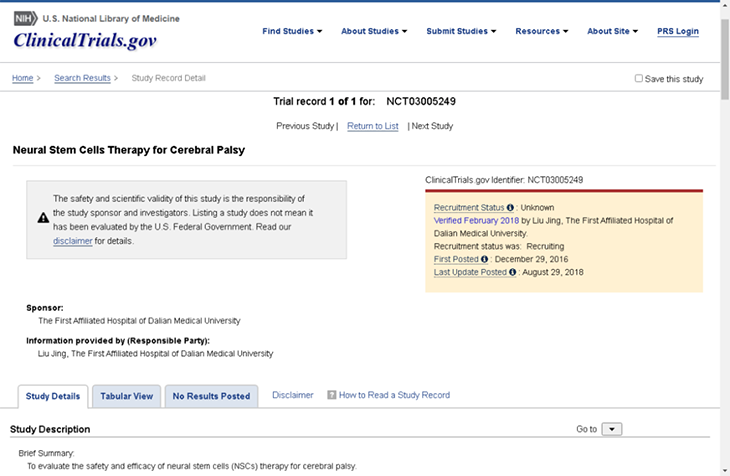The width and height of the screenshot is (730, 476).
Task: Click the Return to List link
Action: [x=373, y=126]
